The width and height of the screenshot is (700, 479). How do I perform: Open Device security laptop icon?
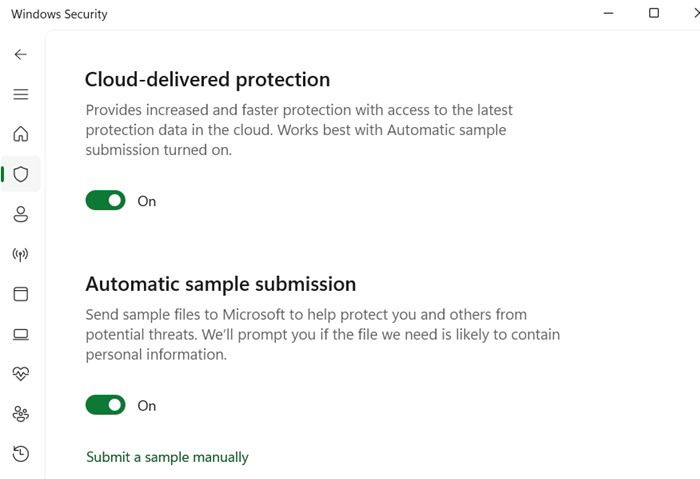pyautogui.click(x=20, y=334)
